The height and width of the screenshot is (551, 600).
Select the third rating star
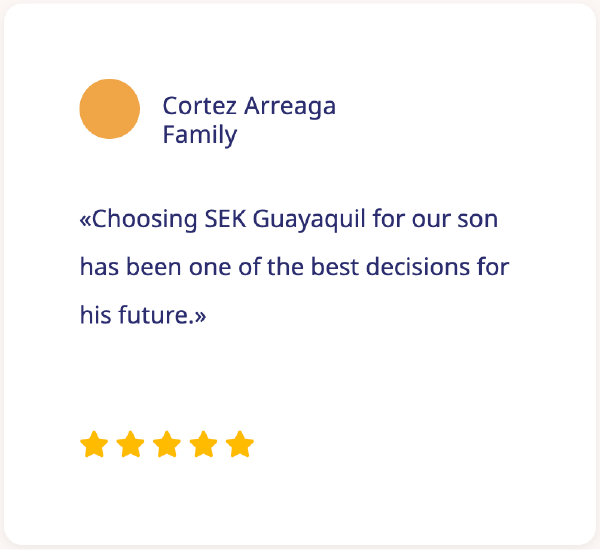[166, 445]
